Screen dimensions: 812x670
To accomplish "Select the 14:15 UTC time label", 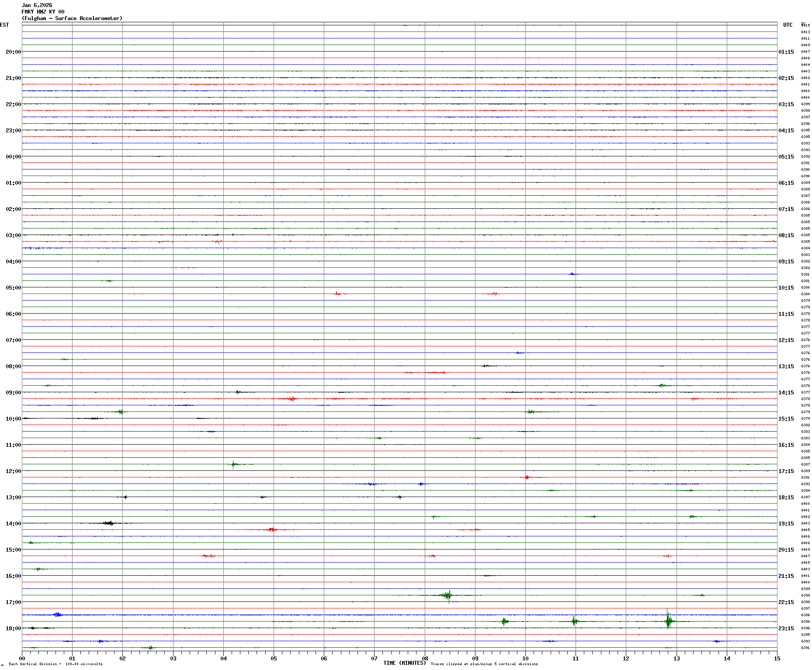I will click(x=786, y=393).
